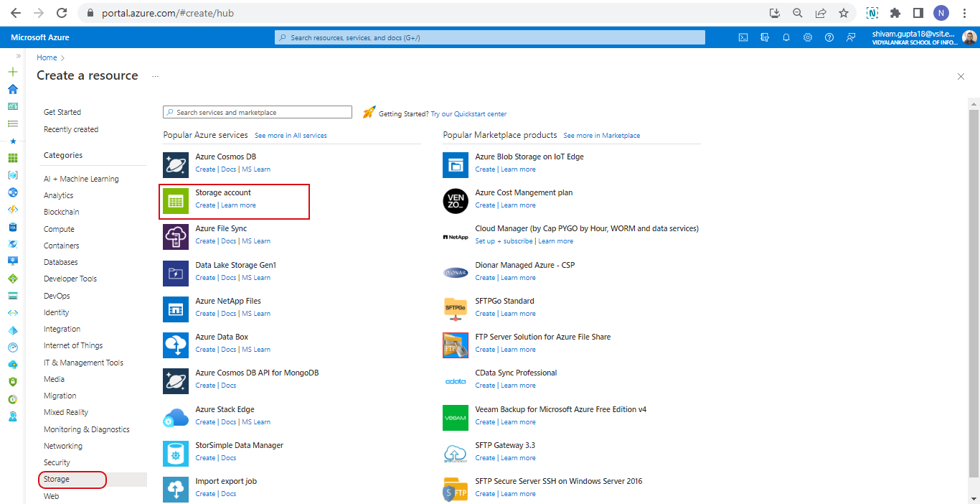Click Learn more under Storage account
The height and width of the screenshot is (504, 980).
[x=238, y=205]
